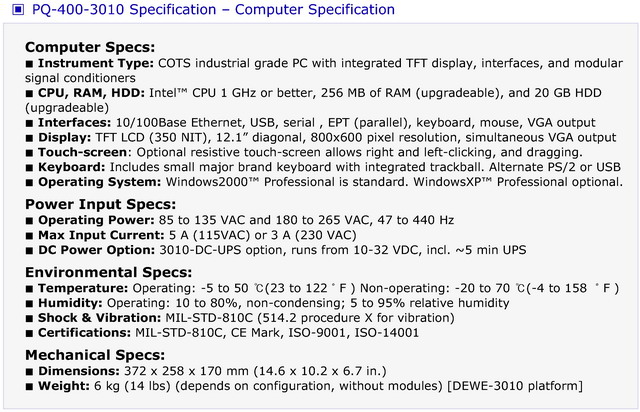Click the bullet before Instrument Type
This screenshot has width=640, height=412.
pyautogui.click(x=29, y=64)
